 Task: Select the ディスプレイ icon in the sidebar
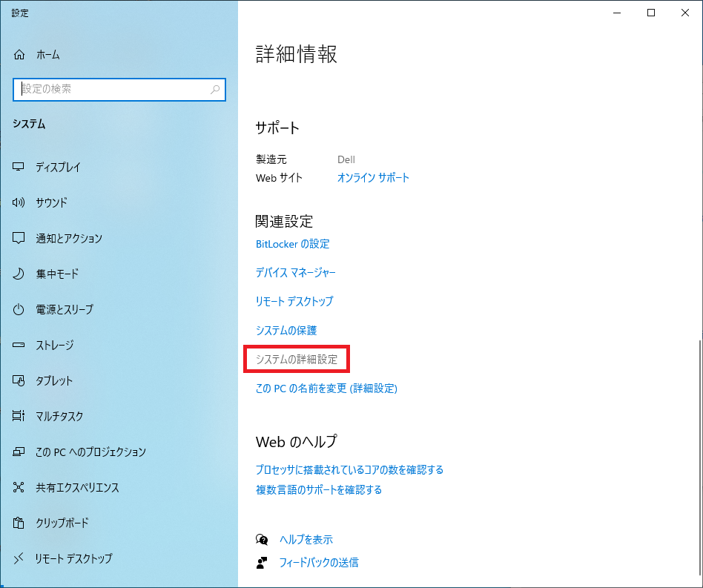pos(19,167)
